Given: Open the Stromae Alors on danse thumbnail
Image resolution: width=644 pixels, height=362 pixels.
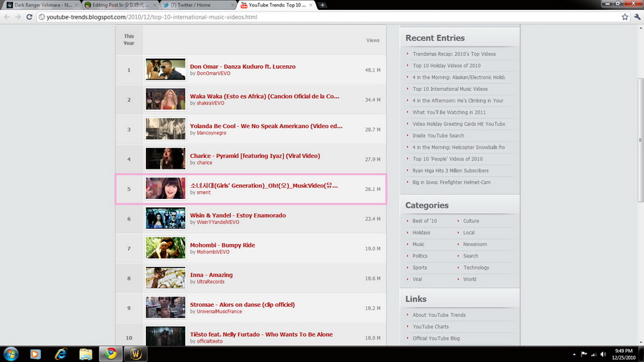Looking at the screenshot, I should (165, 308).
